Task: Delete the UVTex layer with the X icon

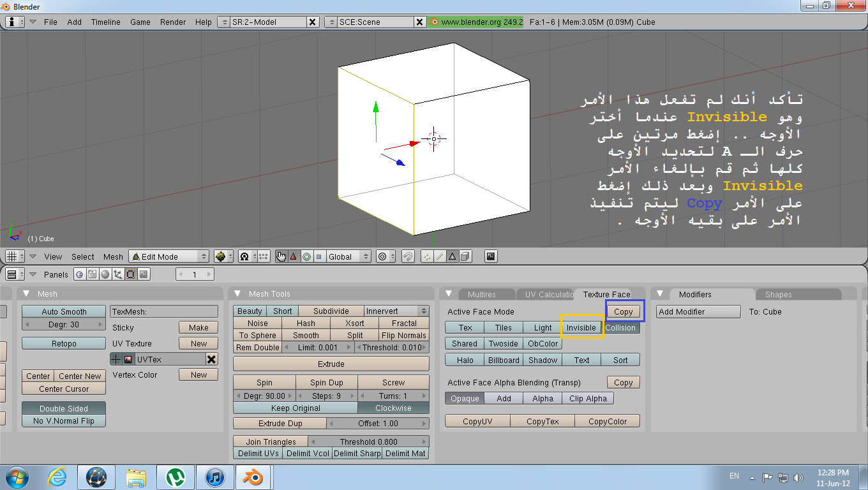Action: coord(212,359)
